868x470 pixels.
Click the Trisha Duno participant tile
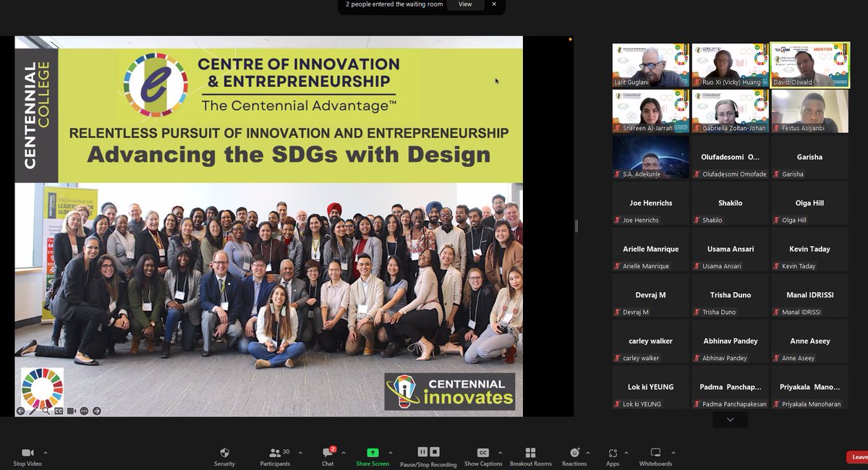(x=730, y=295)
